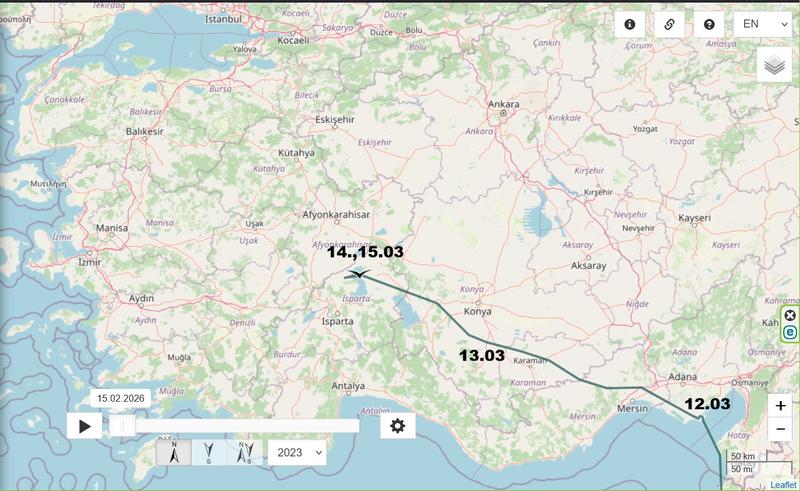Click the Bilecik label
800x491 pixels.
307,95
